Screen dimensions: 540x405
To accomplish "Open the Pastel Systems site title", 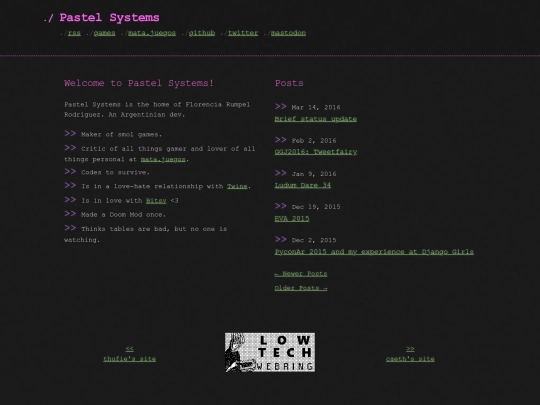I will [x=109, y=18].
